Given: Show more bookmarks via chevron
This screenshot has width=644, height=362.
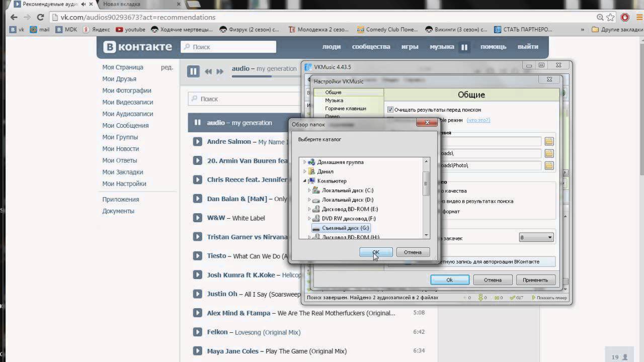Looking at the screenshot, I should click(x=583, y=30).
